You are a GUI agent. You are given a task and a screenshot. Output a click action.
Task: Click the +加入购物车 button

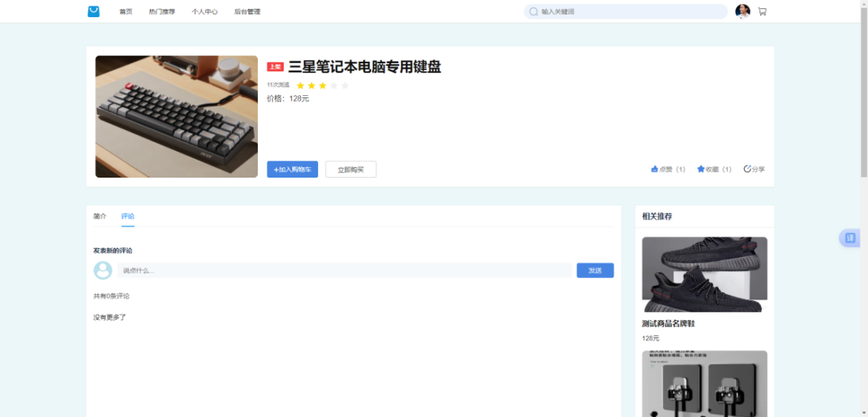[x=292, y=169]
